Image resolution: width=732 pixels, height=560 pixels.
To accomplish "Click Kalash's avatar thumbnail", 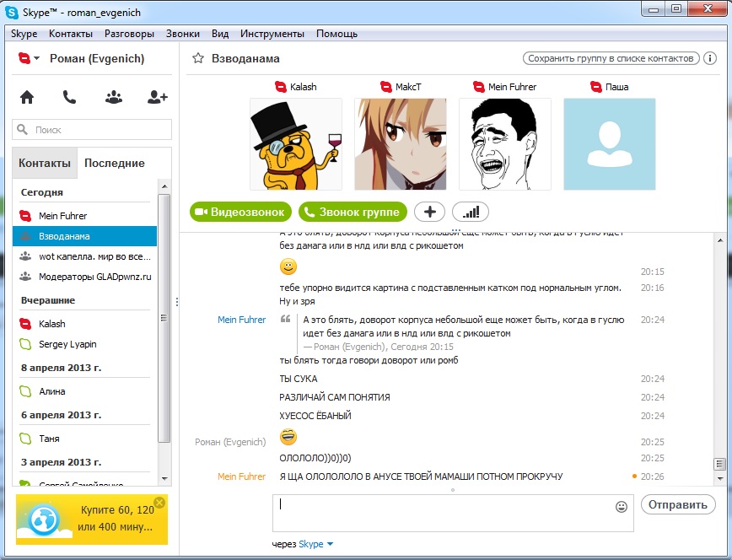I will tap(296, 143).
